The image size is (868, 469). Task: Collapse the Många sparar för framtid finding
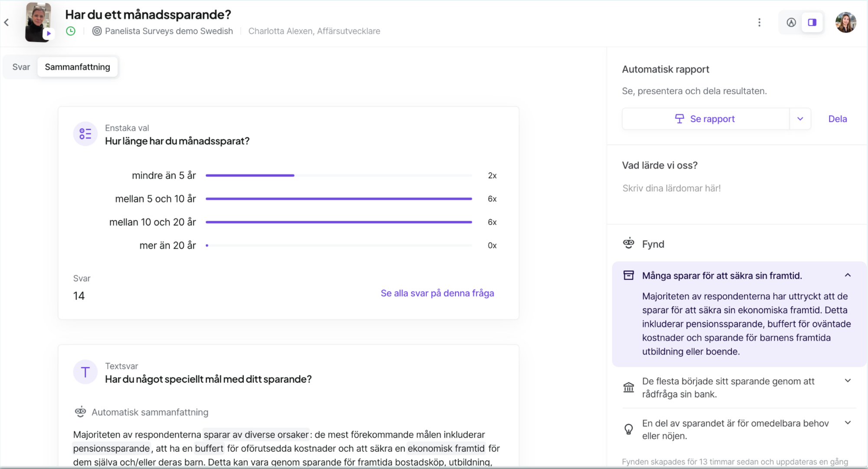click(x=848, y=275)
